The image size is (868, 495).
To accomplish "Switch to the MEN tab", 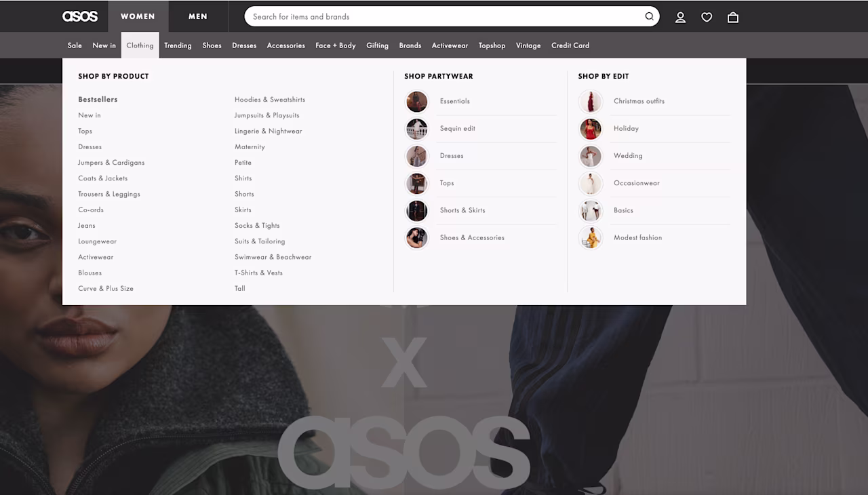I will [x=198, y=16].
